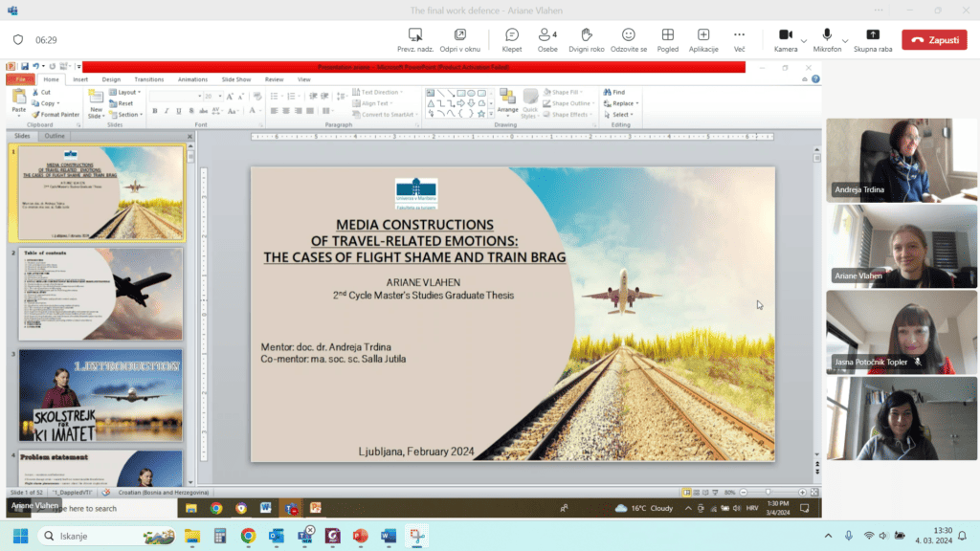This screenshot has width=980, height=551.
Task: Switch to Slide Sorter view
Action: [x=695, y=494]
